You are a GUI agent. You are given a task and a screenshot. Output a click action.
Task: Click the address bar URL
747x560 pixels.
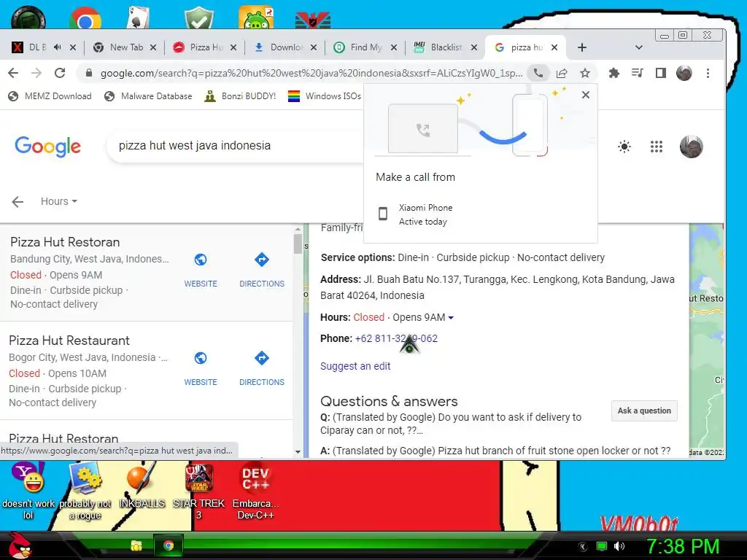click(311, 74)
